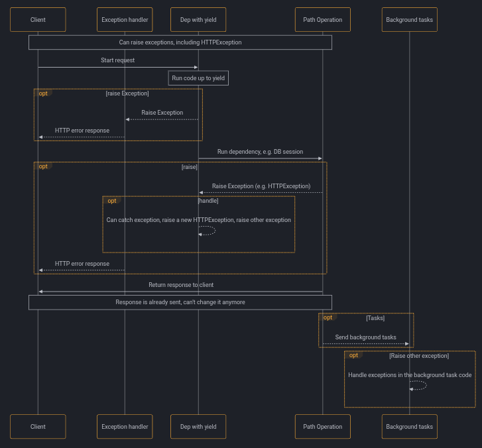Select 'Handle exceptions in the background task code' text

coord(410,375)
